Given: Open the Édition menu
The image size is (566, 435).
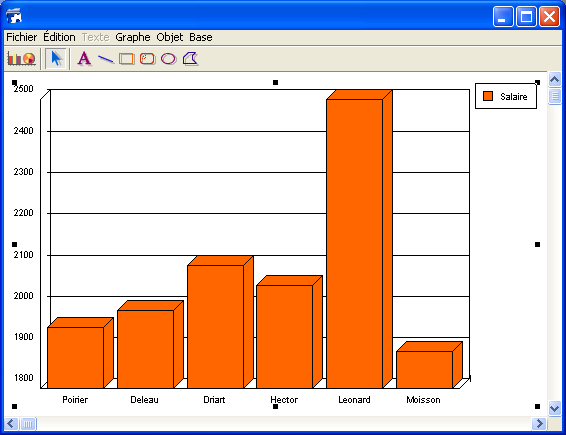Looking at the screenshot, I should coord(59,37).
